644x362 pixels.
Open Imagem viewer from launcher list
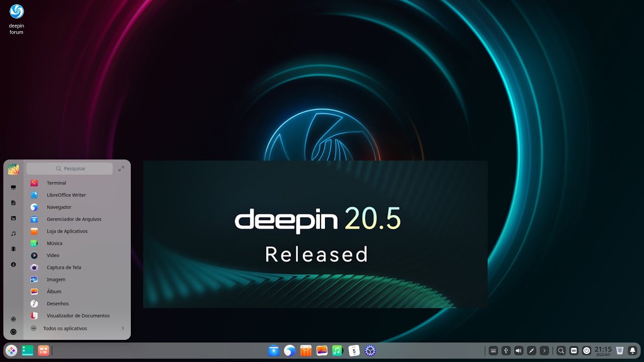(x=77, y=280)
